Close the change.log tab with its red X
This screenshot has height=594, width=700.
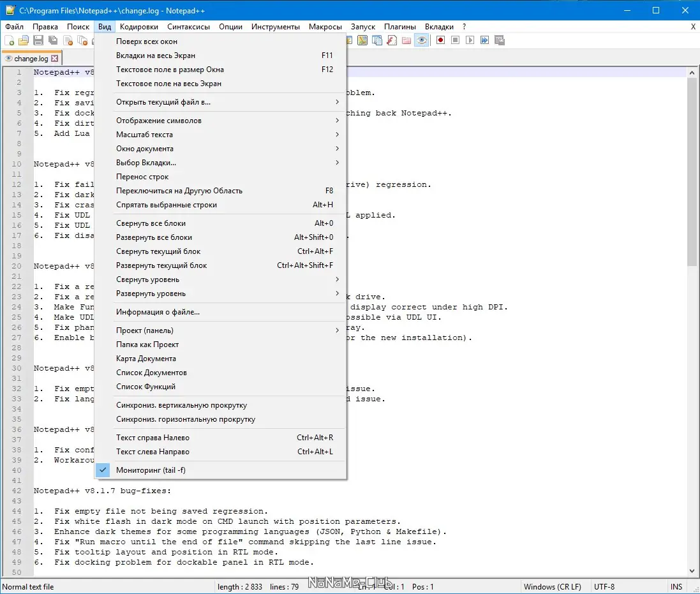tap(54, 59)
